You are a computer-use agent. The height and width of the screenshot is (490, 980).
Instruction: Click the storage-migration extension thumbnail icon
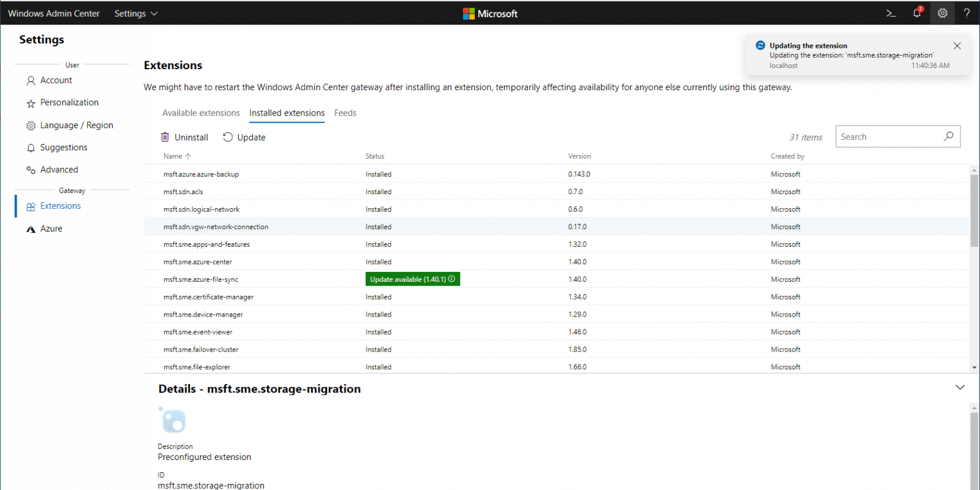point(172,420)
